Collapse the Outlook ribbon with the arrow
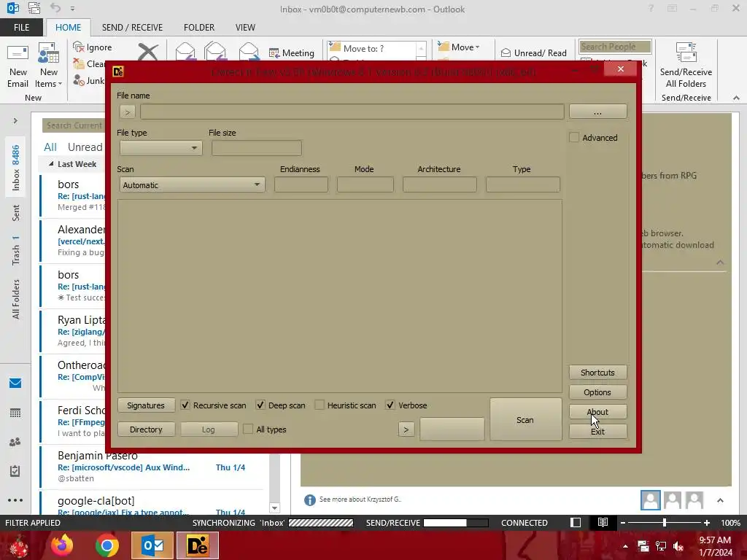This screenshot has height=560, width=747. (736, 98)
